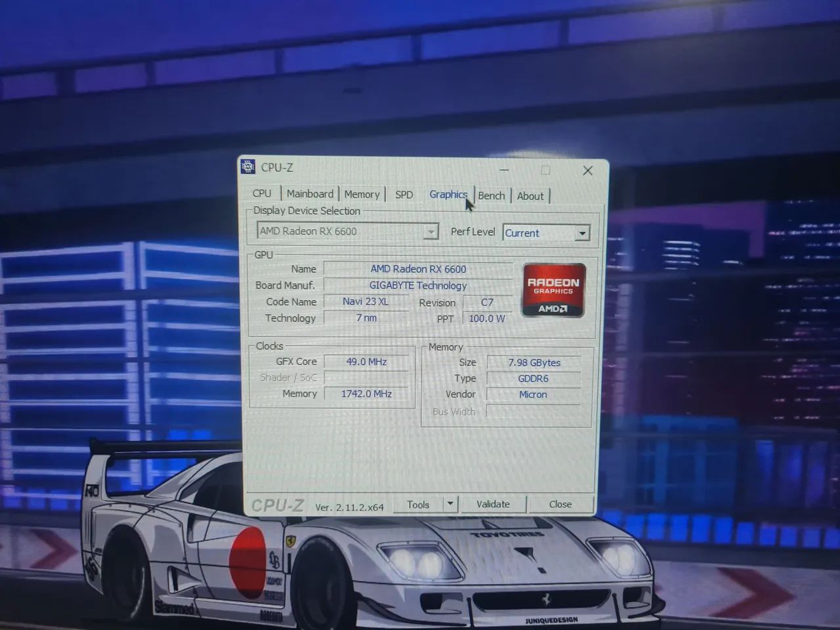Switch to the CPU tab
840x630 pixels.
tap(262, 194)
